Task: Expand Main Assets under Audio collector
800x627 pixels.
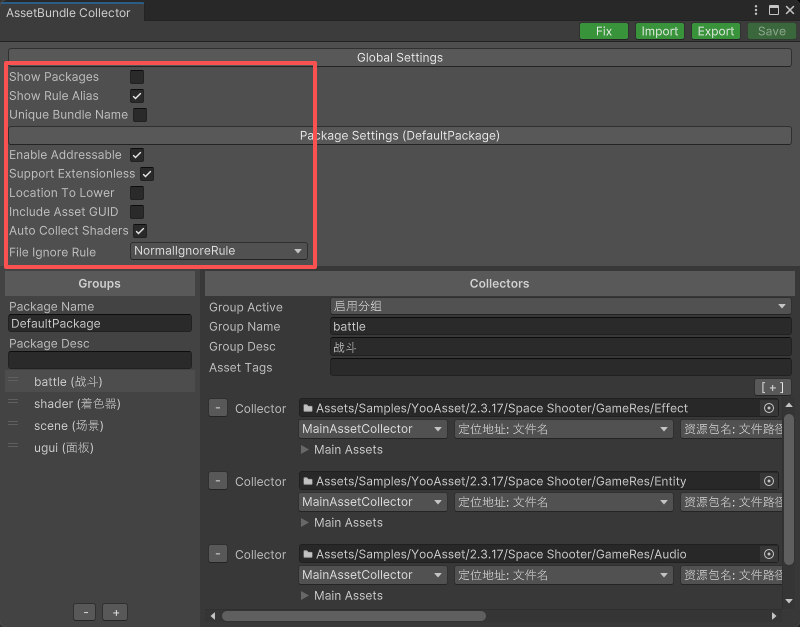Action: pyautogui.click(x=305, y=595)
